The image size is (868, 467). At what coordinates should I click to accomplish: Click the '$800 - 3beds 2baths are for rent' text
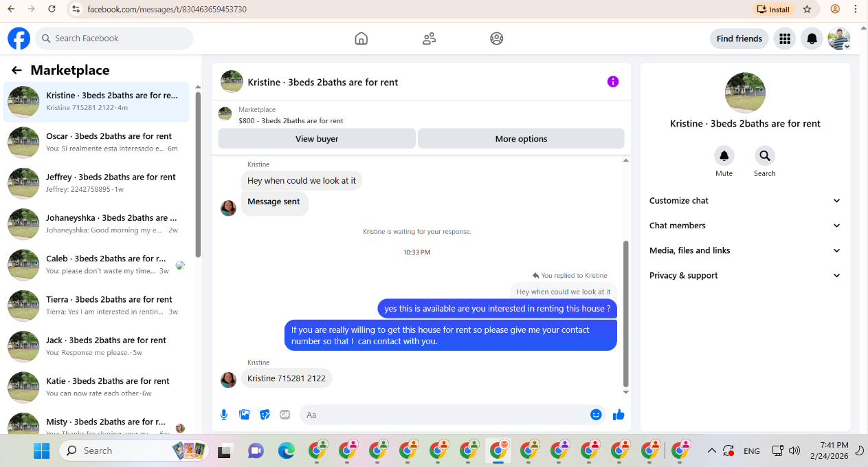291,120
